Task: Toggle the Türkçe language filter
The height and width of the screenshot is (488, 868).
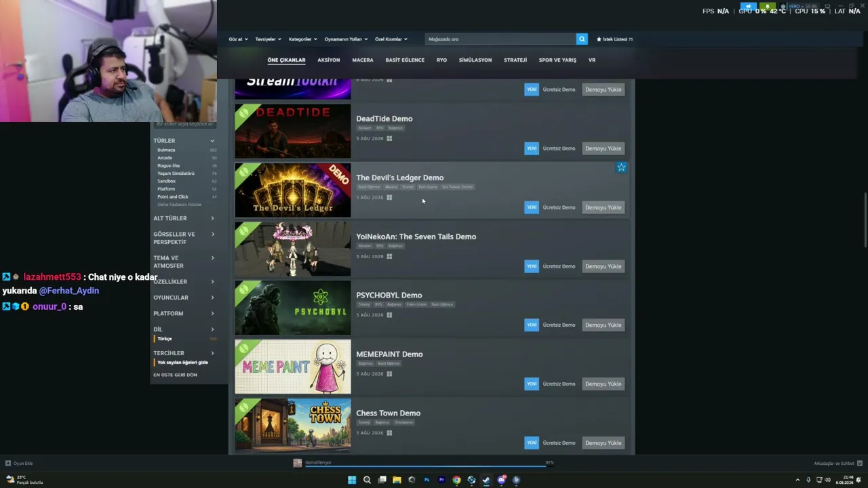Action: point(165,339)
